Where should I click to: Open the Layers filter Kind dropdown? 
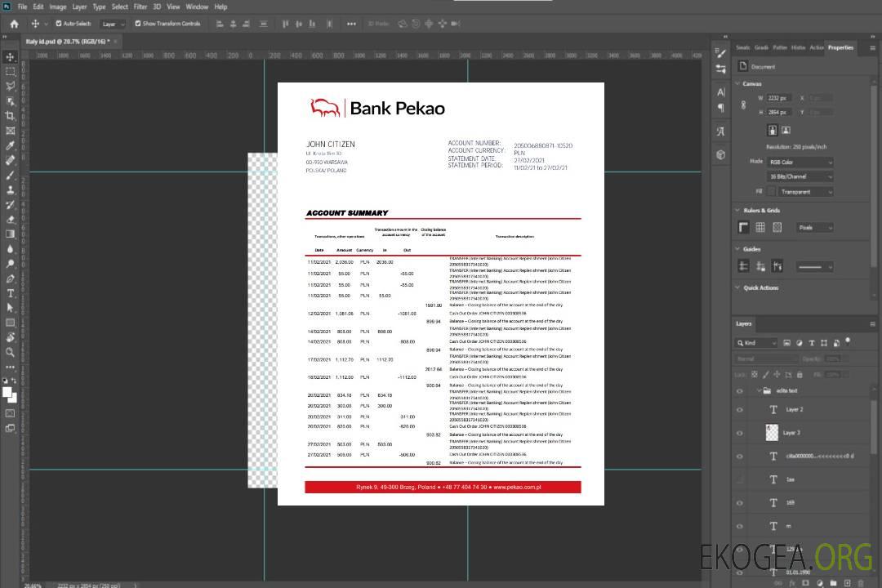(x=756, y=343)
